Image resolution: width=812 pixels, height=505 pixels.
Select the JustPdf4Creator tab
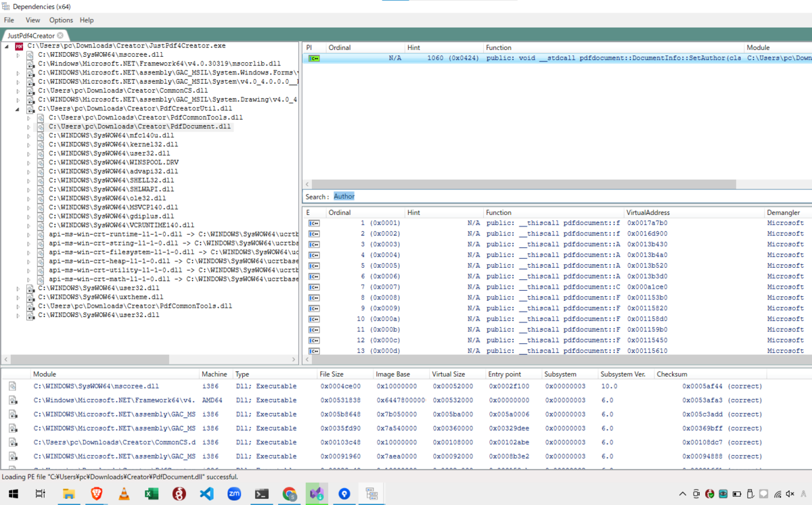[x=31, y=35]
